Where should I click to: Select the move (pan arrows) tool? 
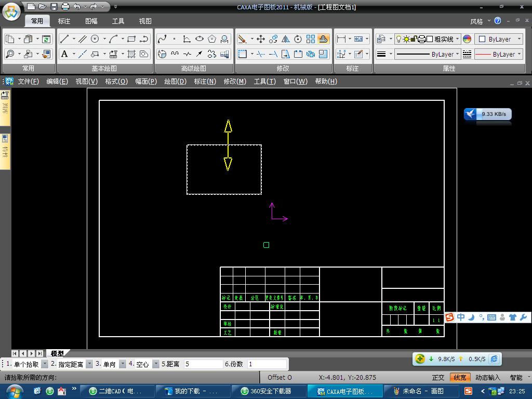[x=261, y=39]
